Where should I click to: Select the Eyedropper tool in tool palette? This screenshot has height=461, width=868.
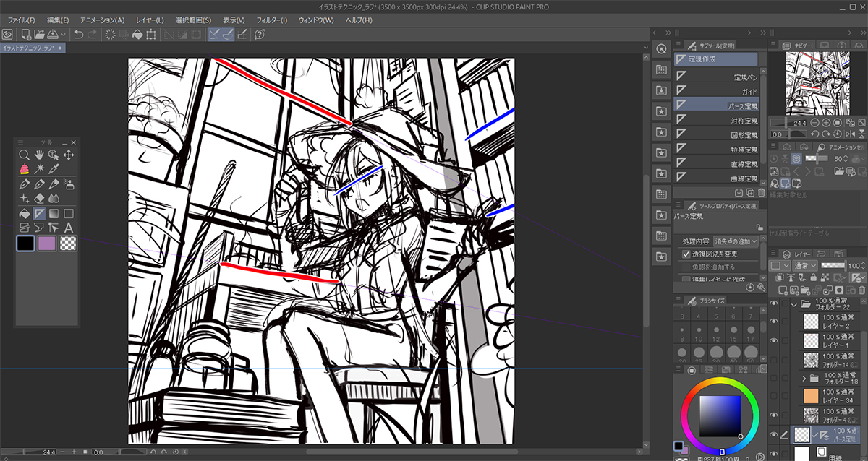(x=54, y=169)
